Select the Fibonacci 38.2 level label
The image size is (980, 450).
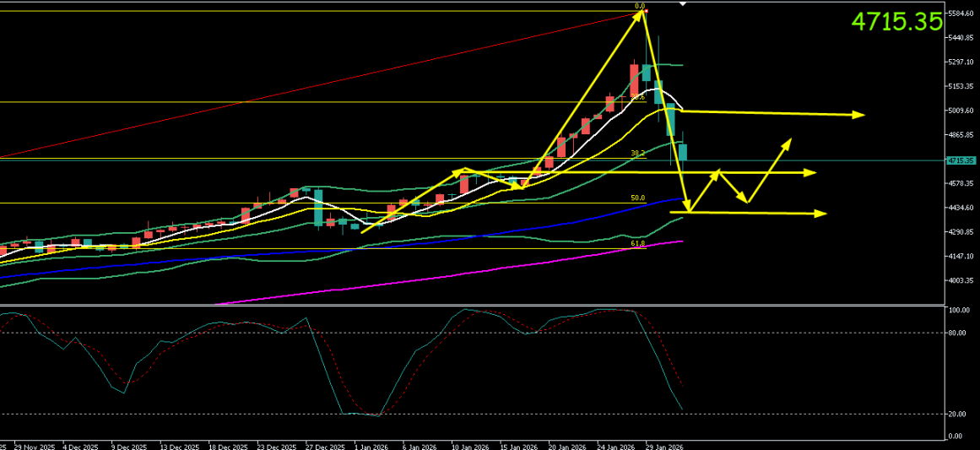coord(638,154)
